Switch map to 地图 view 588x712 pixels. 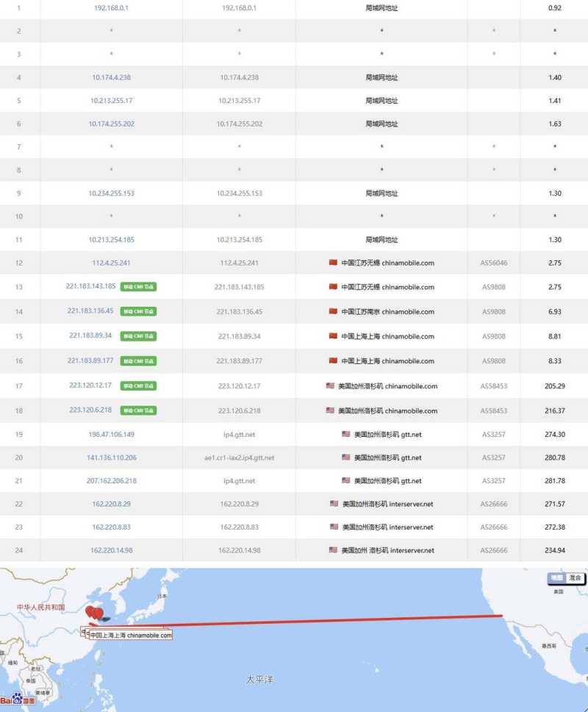click(557, 578)
